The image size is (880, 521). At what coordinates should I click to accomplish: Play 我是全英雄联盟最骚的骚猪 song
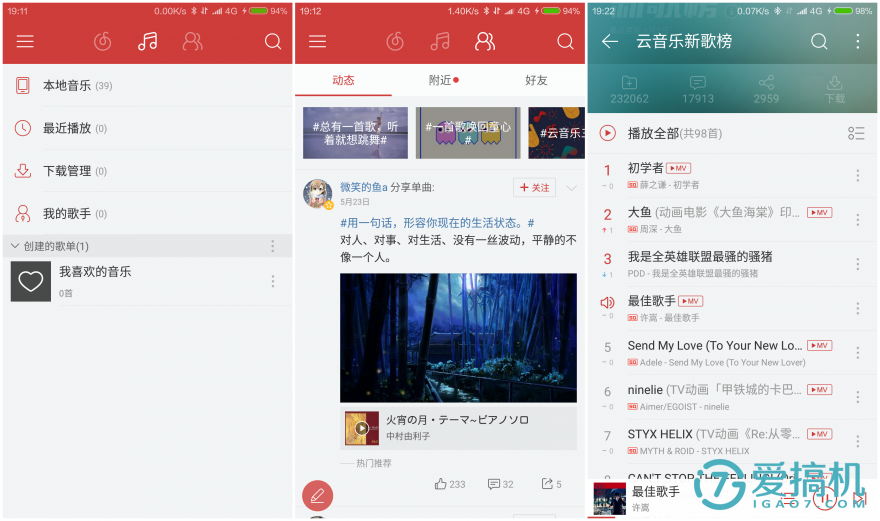(732, 264)
